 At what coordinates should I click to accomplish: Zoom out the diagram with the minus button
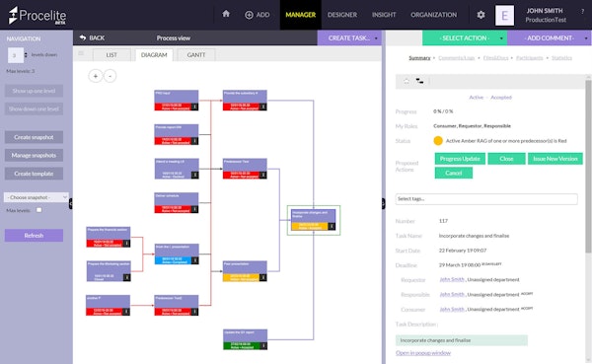tap(110, 76)
